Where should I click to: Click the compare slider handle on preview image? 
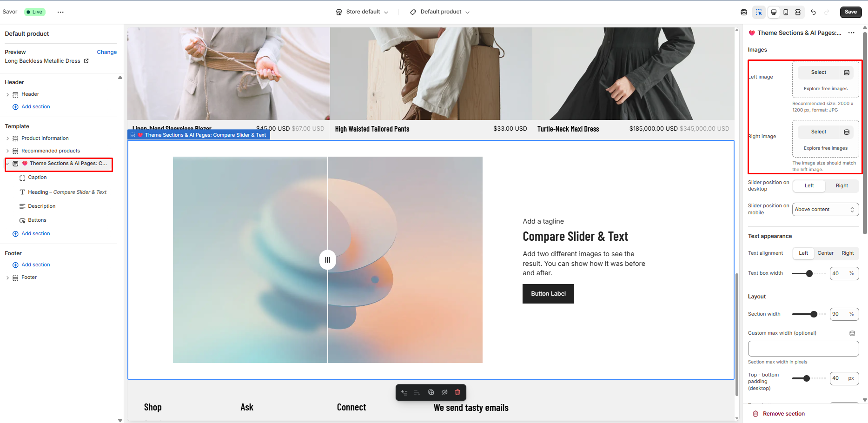(x=328, y=260)
